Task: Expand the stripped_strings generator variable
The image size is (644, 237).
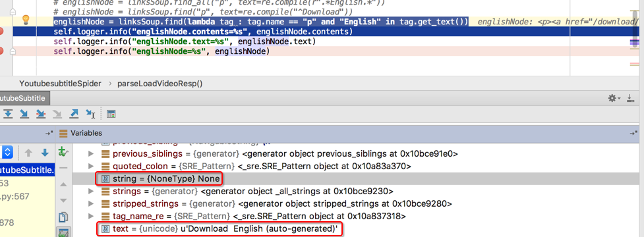Action: click(91, 204)
